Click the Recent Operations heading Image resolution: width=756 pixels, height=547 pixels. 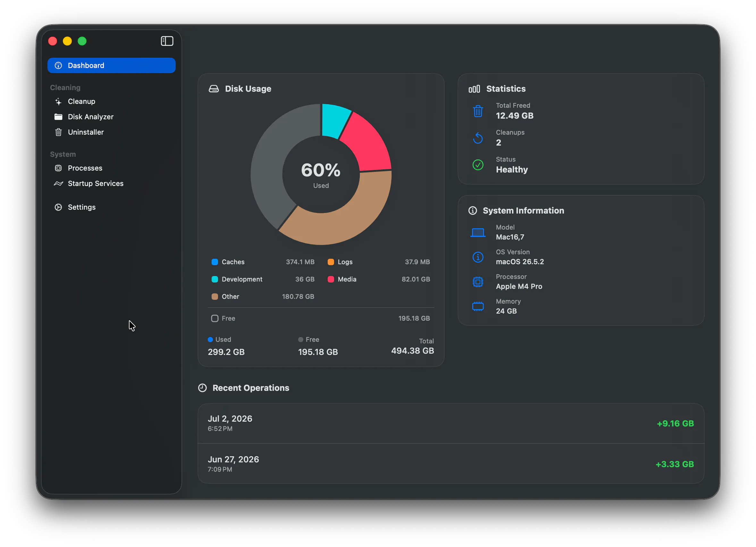(x=251, y=388)
